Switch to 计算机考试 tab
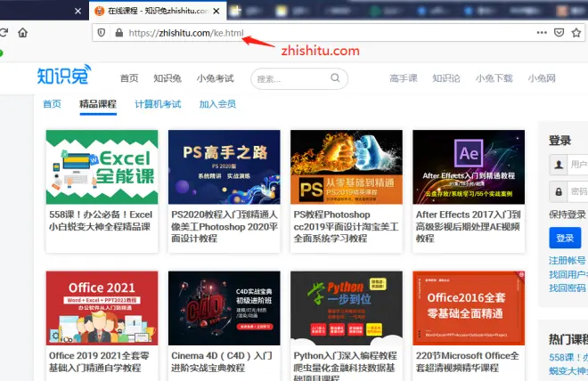The width and height of the screenshot is (588, 381). (158, 104)
